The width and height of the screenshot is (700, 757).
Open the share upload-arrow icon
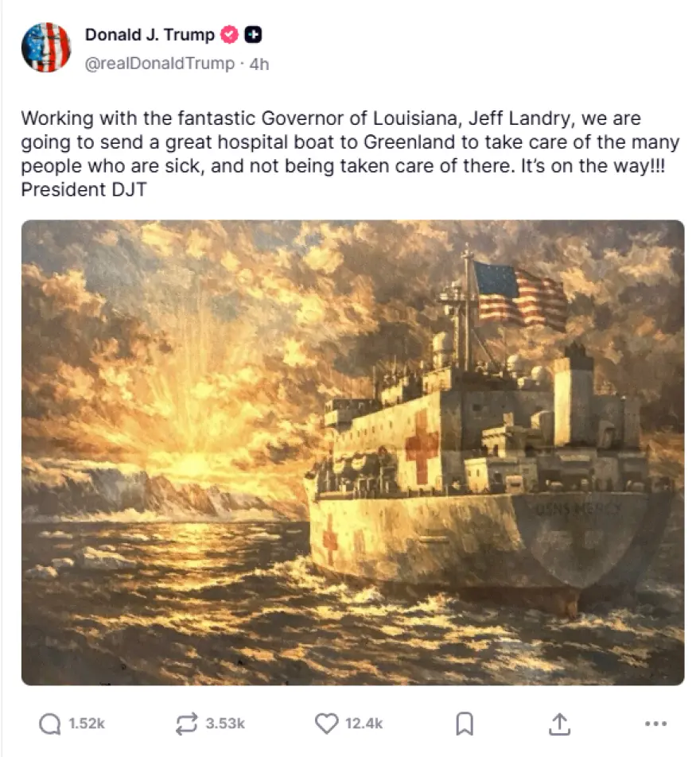click(x=559, y=724)
